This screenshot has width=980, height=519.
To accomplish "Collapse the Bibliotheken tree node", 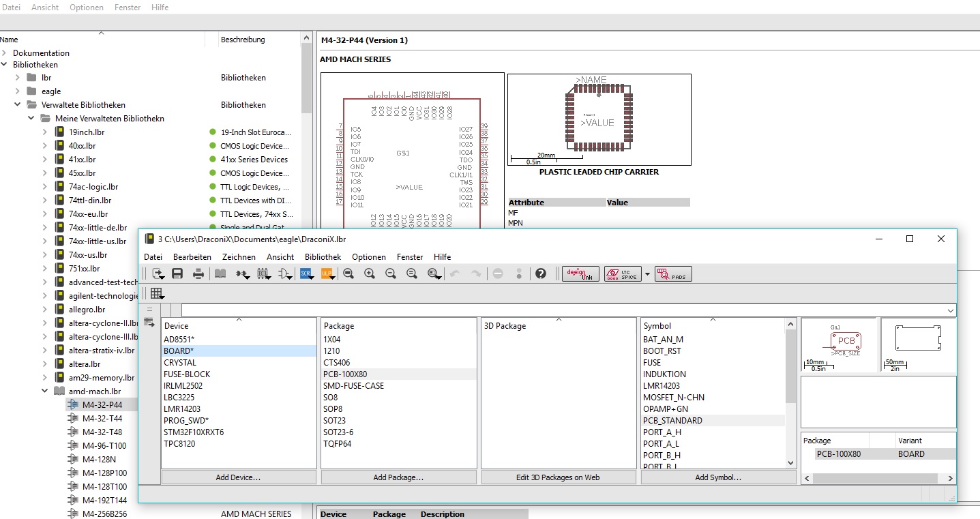I will [4, 65].
